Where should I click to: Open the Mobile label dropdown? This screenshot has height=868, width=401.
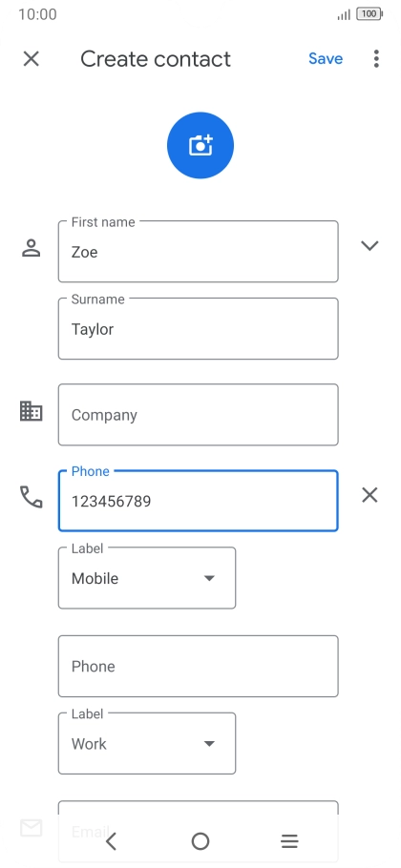147,578
